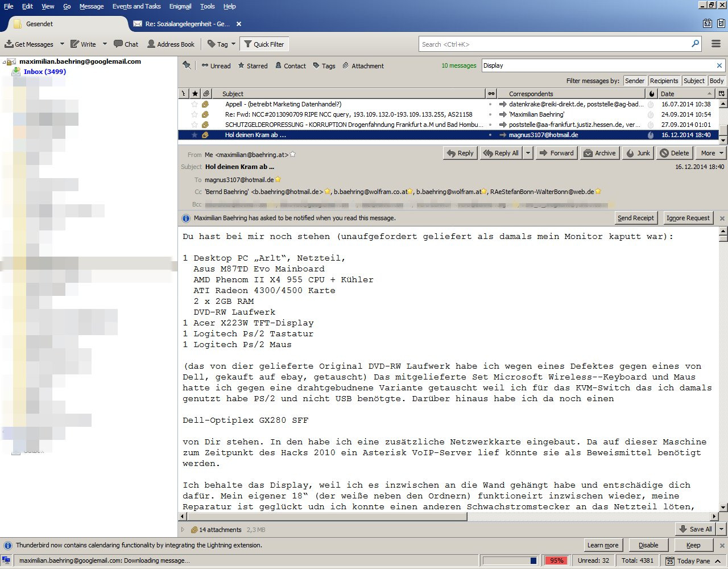Open the Enigmail menu
Viewport: 728px width, 569px height.
coord(180,6)
